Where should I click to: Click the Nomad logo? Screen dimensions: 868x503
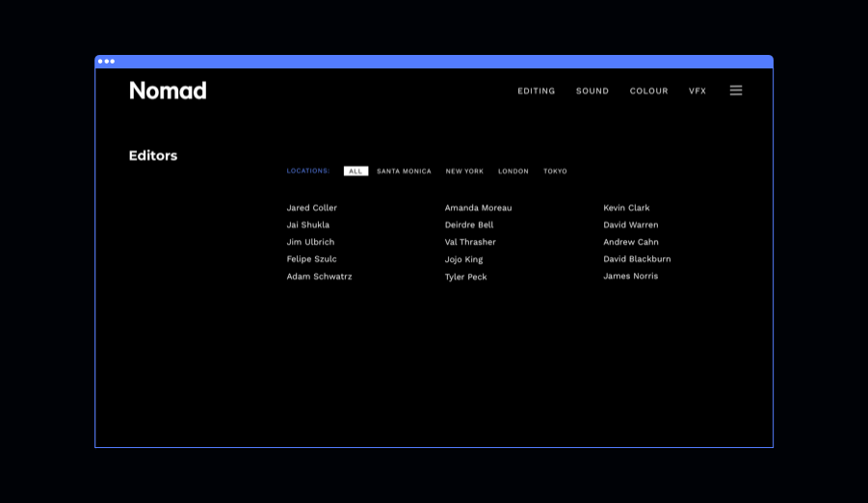168,91
